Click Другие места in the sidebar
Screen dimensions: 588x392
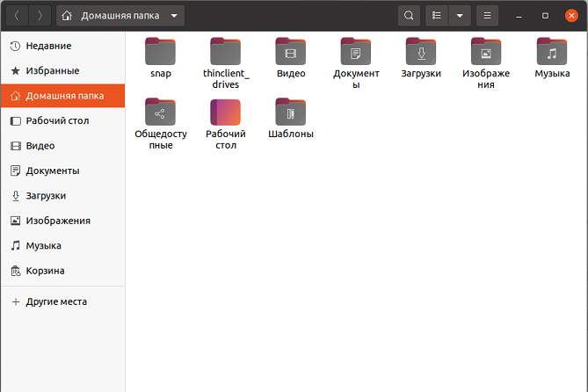[x=56, y=301]
